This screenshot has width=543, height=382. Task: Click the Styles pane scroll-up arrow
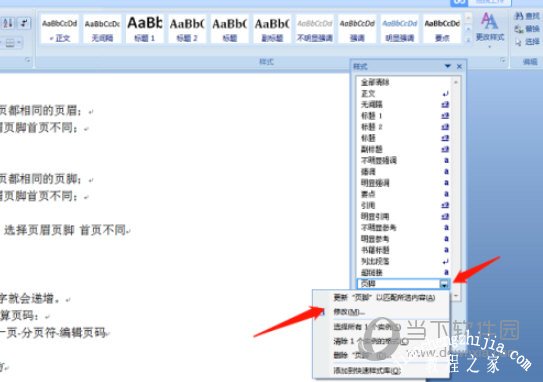[456, 82]
